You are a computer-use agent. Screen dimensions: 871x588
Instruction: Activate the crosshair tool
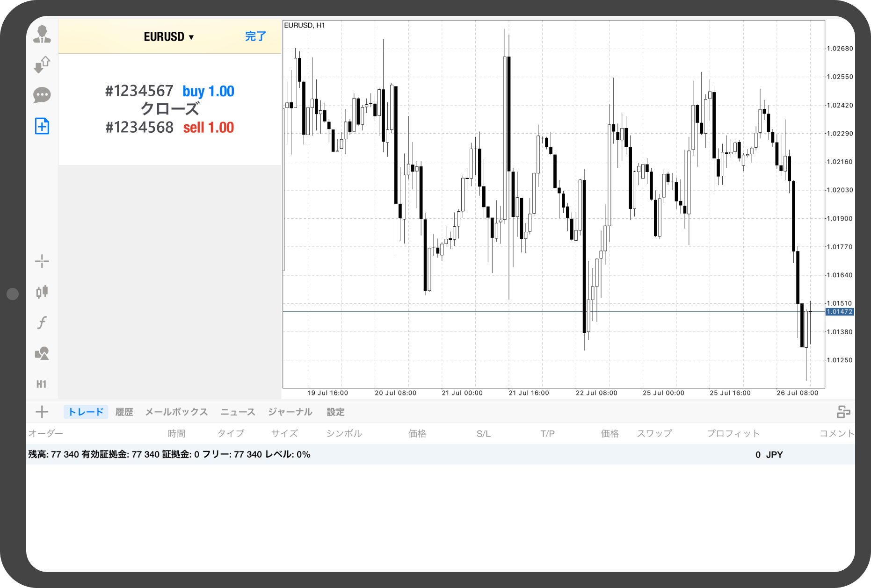[42, 261]
